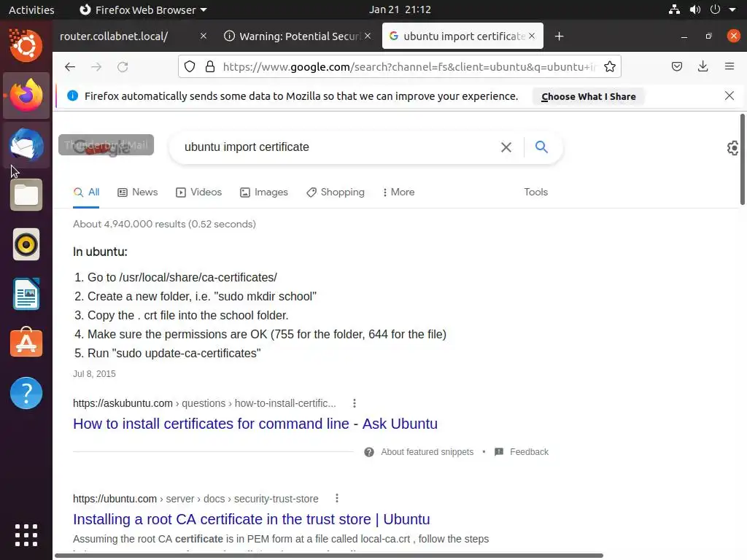Image resolution: width=747 pixels, height=560 pixels.
Task: Click the horizontal page scrollbar
Action: [x=329, y=556]
